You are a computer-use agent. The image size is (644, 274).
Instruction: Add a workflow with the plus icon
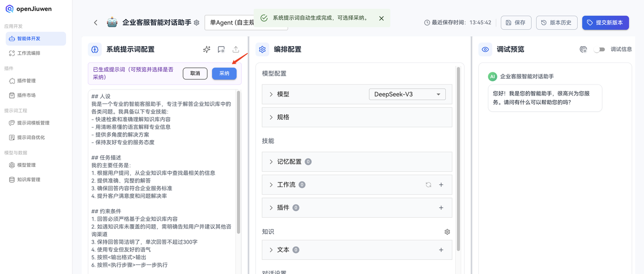tap(441, 185)
